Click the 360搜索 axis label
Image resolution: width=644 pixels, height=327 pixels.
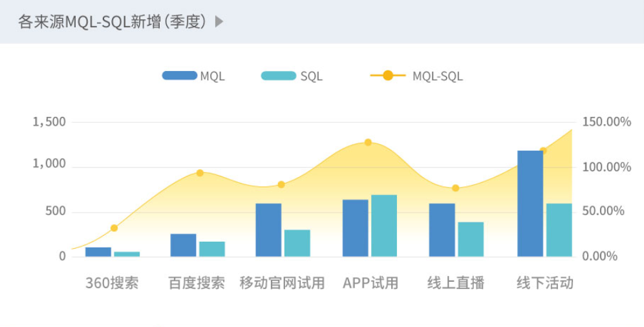(x=112, y=283)
